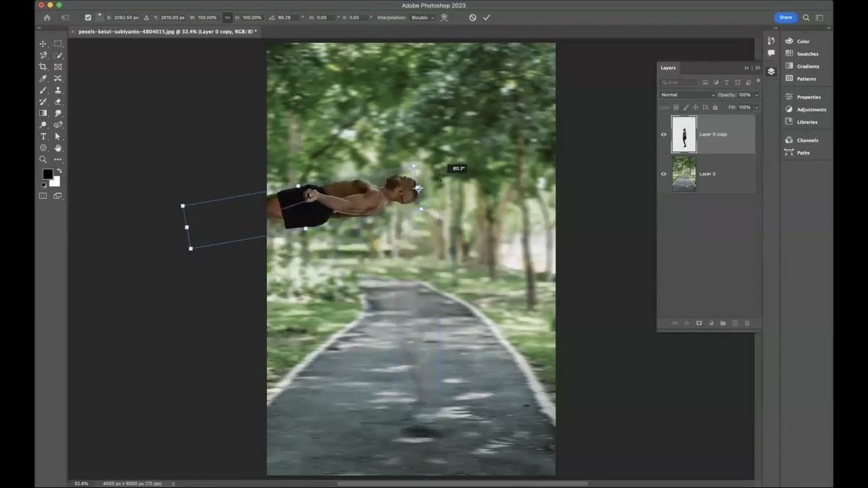Select the Quick Selection tool
The image size is (868, 488).
pyautogui.click(x=58, y=55)
